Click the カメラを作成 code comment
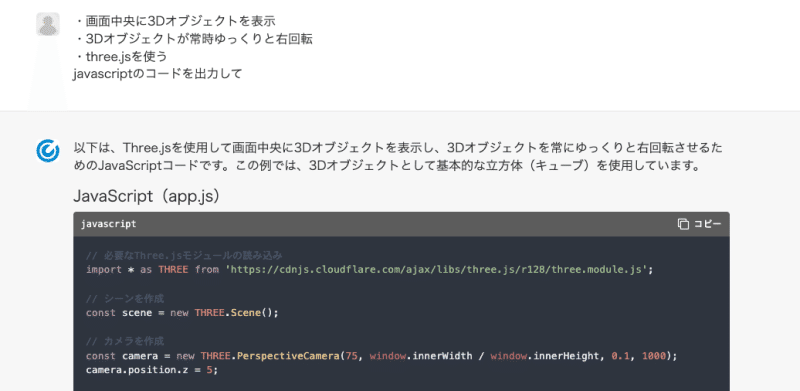This screenshot has width=800, height=391. point(125,341)
